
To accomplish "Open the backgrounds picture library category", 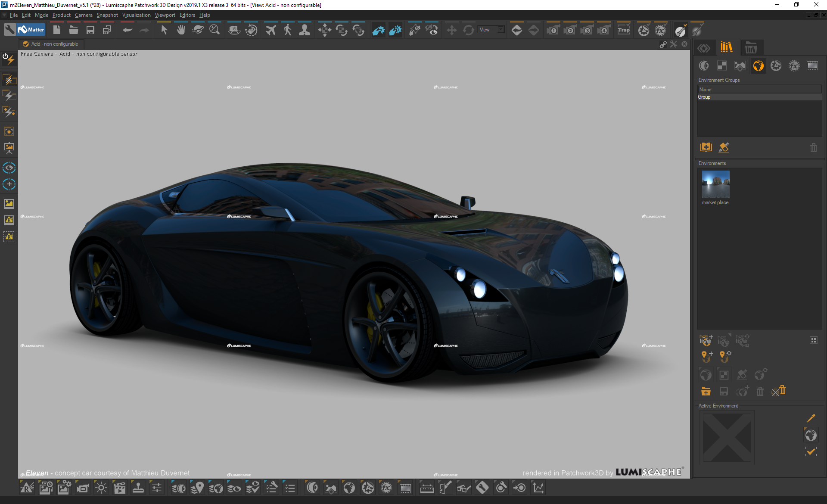I will (740, 66).
